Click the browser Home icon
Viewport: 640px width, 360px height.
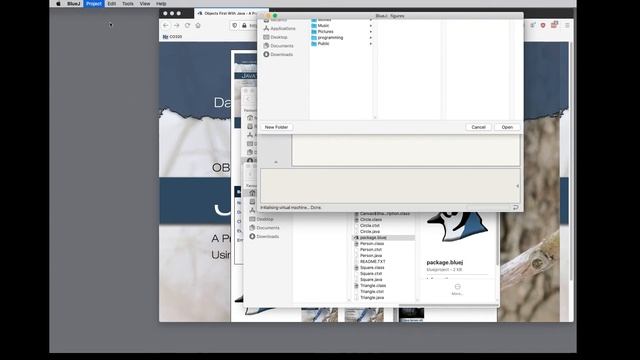198,25
